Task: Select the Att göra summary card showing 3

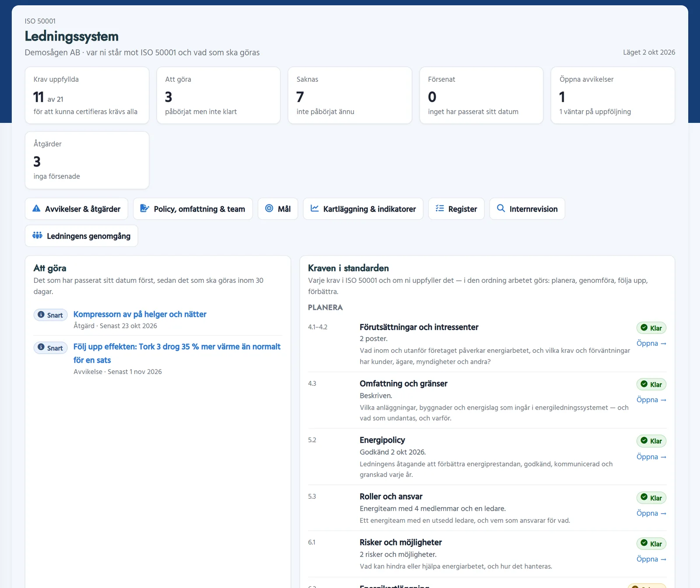Action: (218, 95)
